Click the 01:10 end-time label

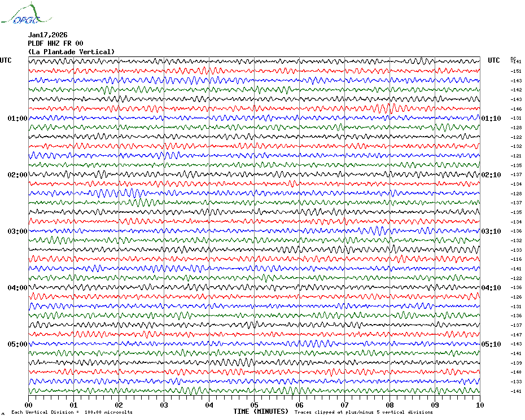tap(491, 119)
